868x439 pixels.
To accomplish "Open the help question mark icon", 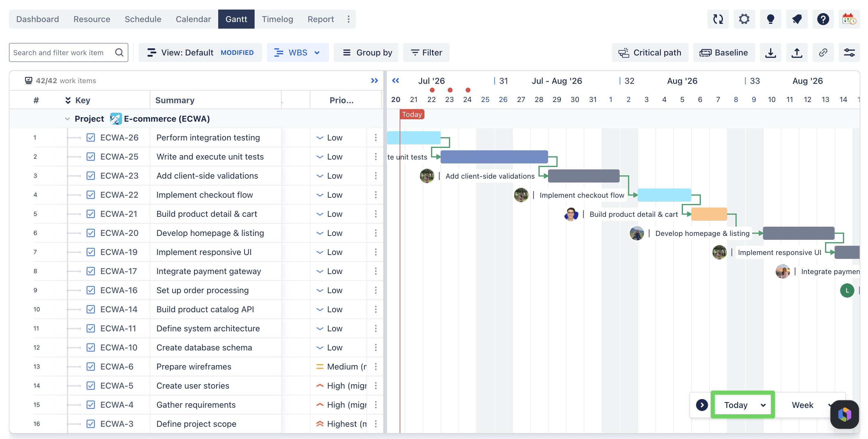I will click(823, 19).
